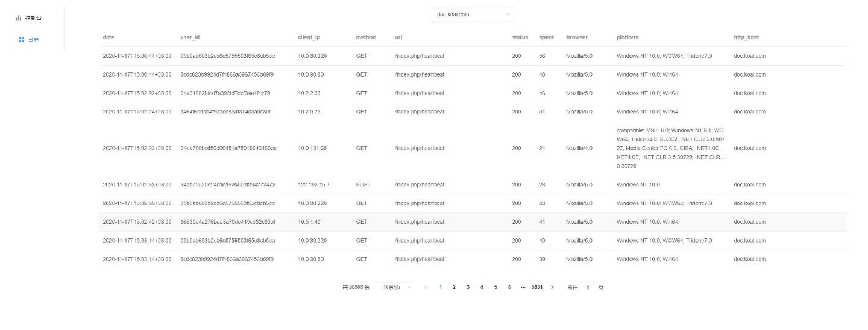Open the doc.koal.com host dropdown
The width and height of the screenshot is (868, 330).
click(473, 14)
